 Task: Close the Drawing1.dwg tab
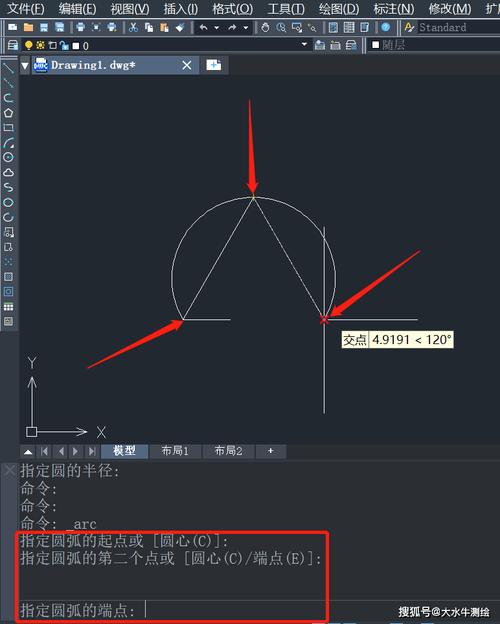pyautogui.click(x=187, y=65)
